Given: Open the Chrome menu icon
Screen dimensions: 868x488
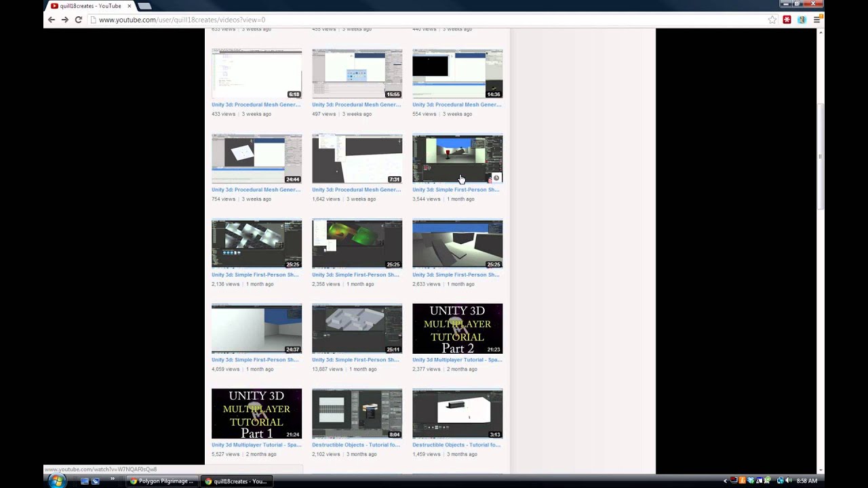Looking at the screenshot, I should (x=817, y=20).
